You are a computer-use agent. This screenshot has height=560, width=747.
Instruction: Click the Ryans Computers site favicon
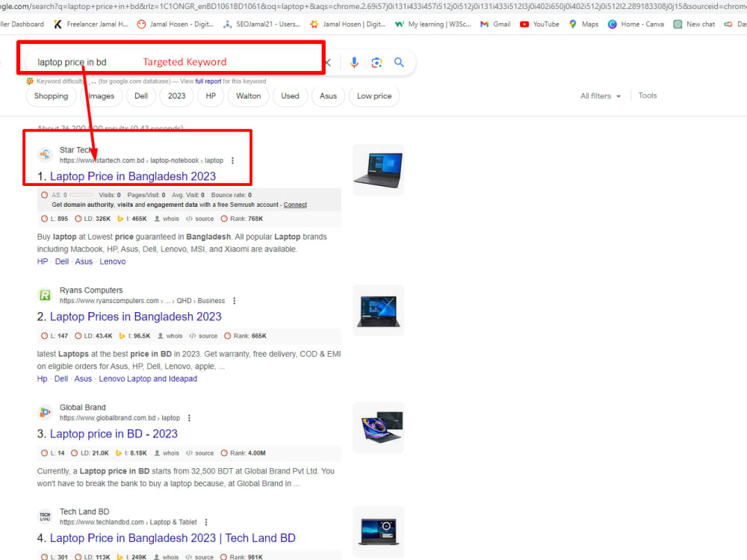[45, 295]
